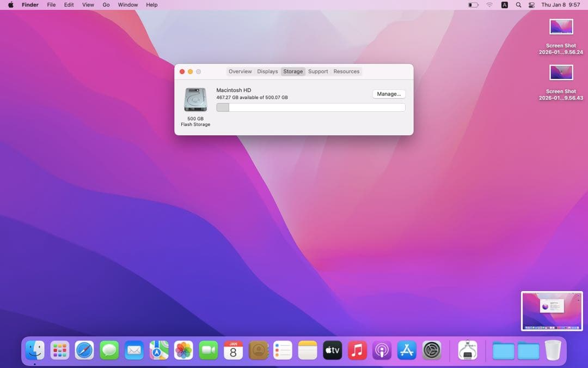The image size is (588, 368).
Task: Click the Wi-Fi status icon
Action: pos(489,5)
